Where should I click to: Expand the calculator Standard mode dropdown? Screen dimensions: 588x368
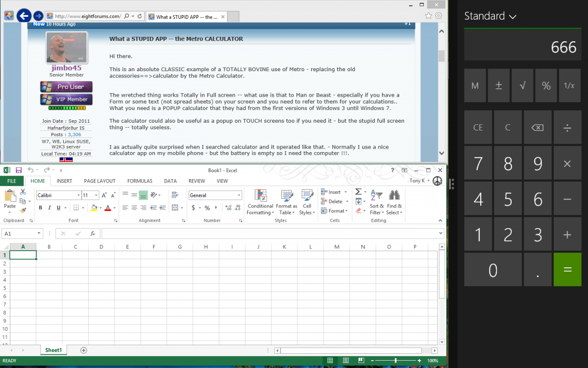click(490, 16)
